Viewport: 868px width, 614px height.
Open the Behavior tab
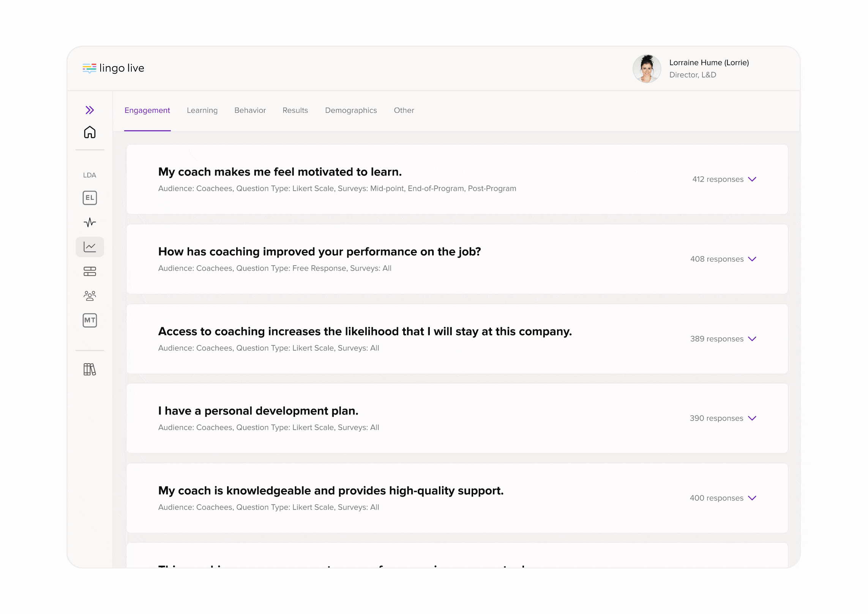[x=250, y=111]
